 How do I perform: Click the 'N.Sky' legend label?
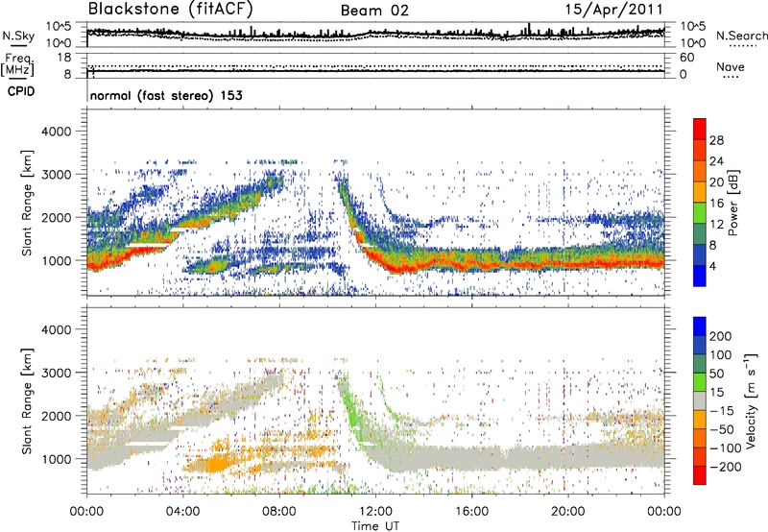18,36
